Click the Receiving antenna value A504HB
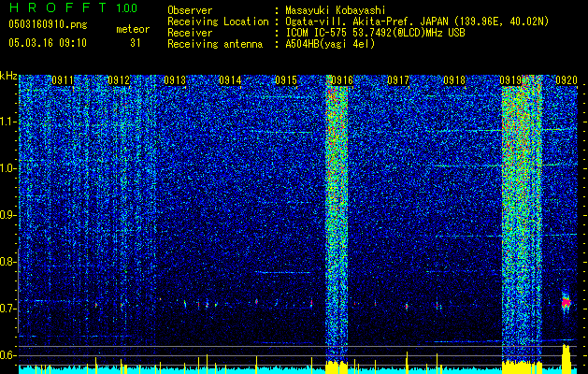588x374 pixels. click(330, 44)
